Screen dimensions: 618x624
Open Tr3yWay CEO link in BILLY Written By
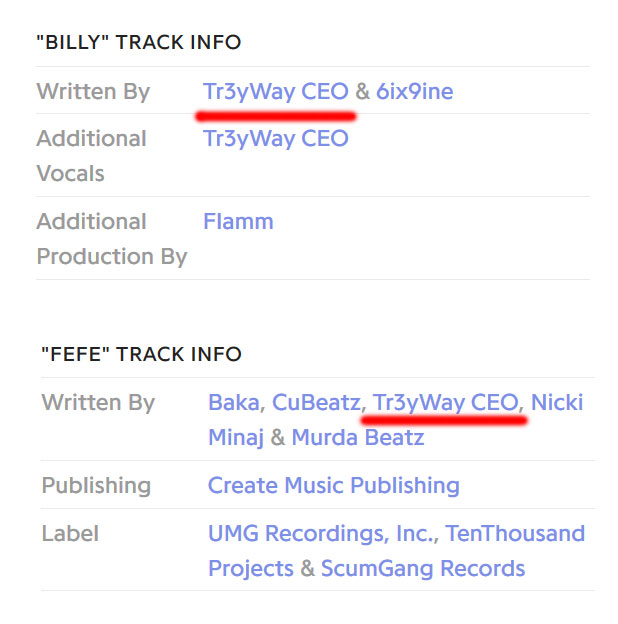[276, 92]
